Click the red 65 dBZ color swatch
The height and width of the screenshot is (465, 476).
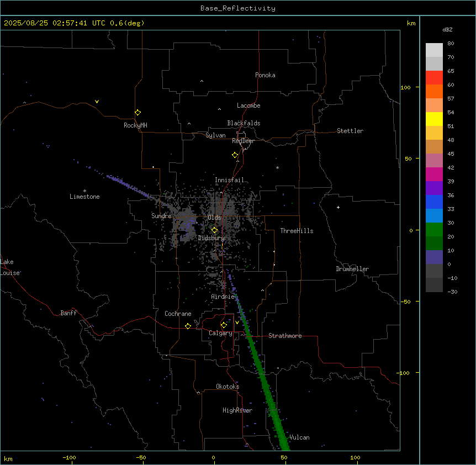(434, 78)
